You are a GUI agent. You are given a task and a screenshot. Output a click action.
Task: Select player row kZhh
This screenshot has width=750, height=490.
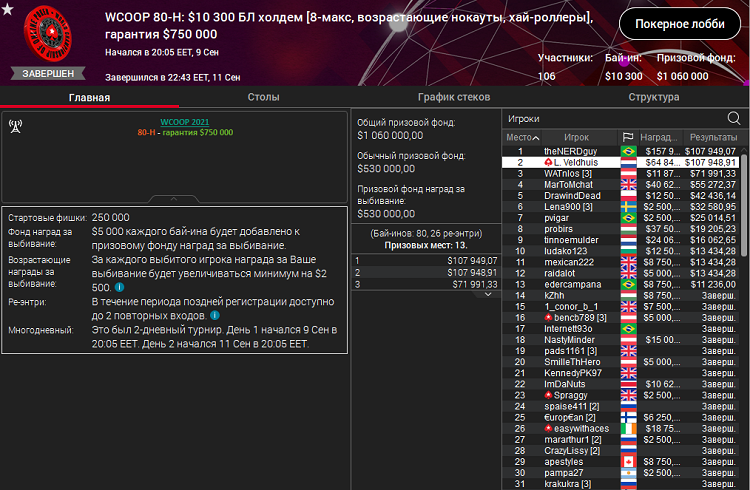621,295
